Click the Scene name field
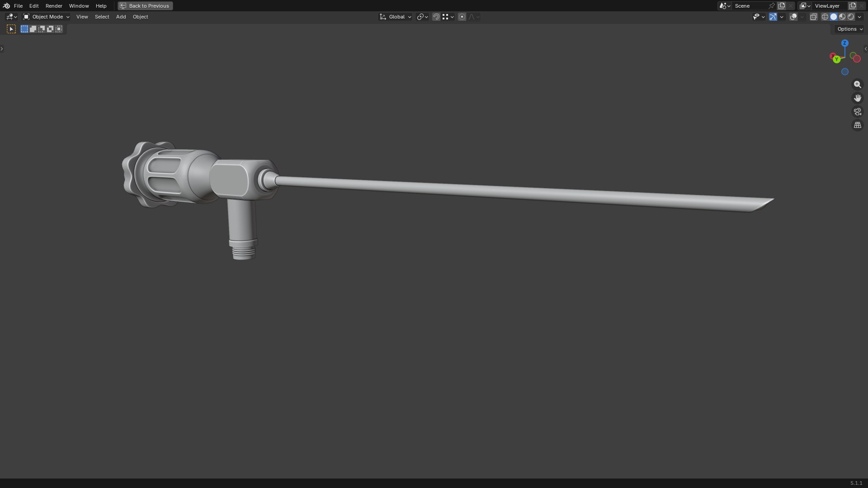Screen dimensions: 868x488 (750, 6)
